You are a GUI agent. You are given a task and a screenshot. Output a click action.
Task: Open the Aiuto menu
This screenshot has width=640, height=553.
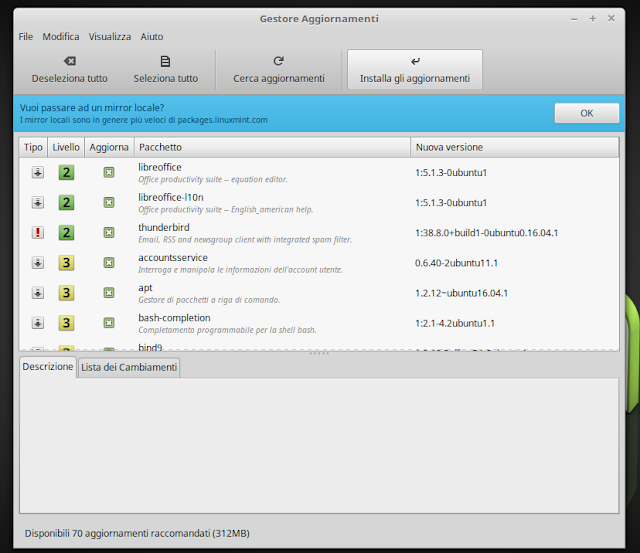(152, 37)
